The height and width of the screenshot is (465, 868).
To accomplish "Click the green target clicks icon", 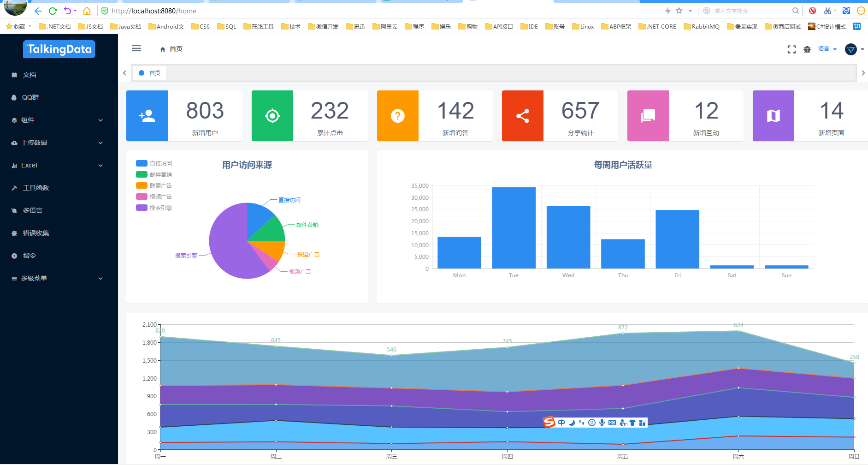I will tap(272, 116).
